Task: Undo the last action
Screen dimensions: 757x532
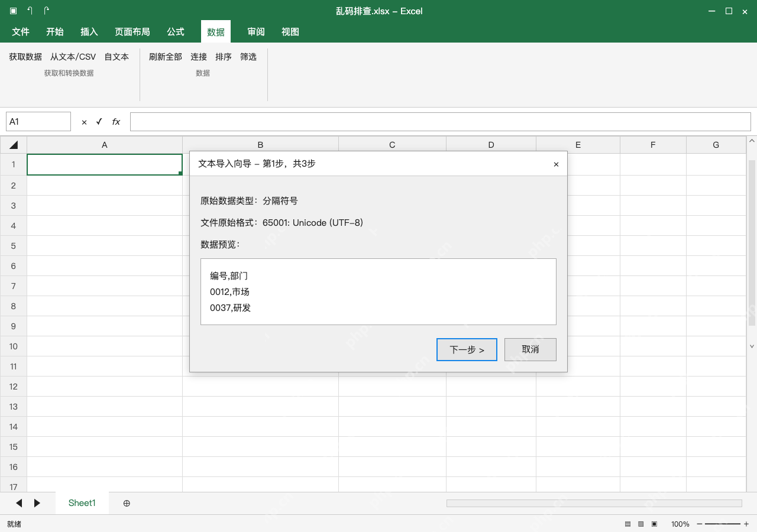Action: [30, 11]
